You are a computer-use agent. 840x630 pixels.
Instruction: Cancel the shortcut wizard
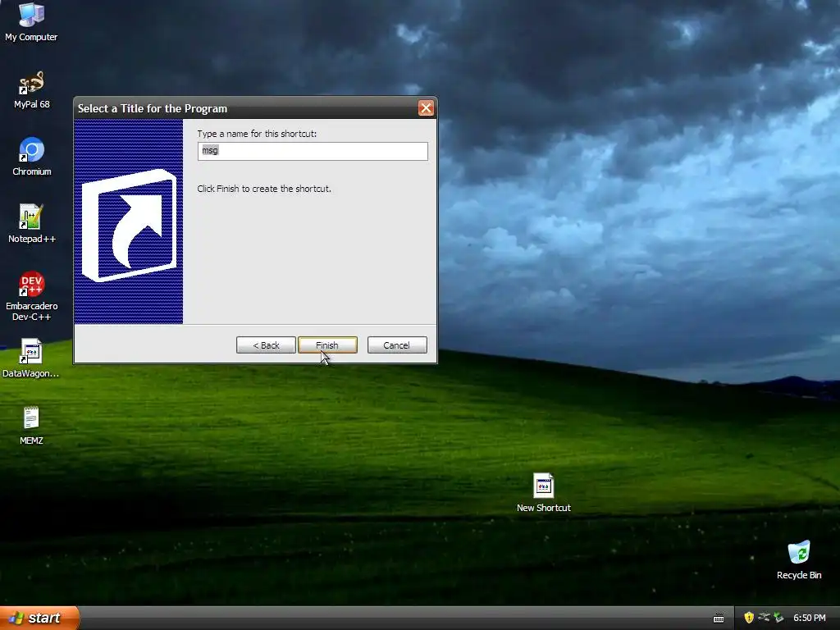tap(397, 345)
